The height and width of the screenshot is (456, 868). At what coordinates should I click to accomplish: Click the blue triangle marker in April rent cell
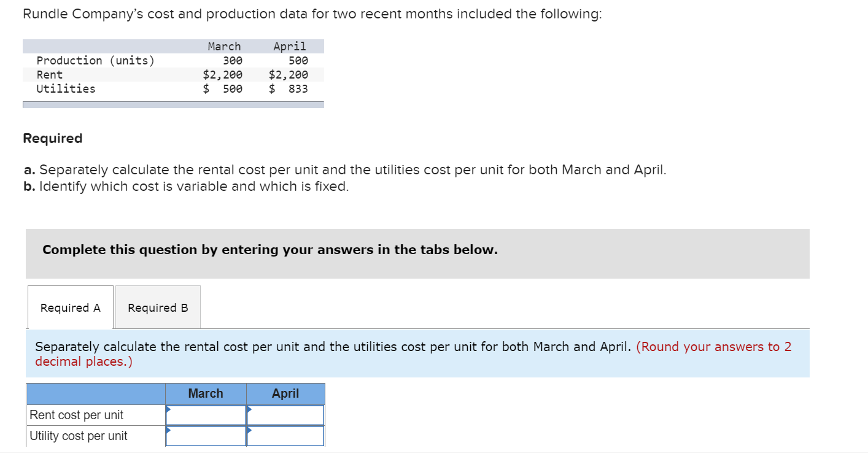248,408
